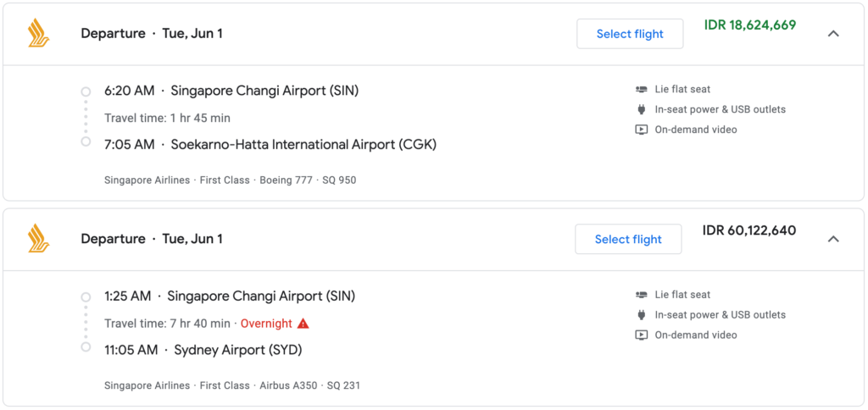The width and height of the screenshot is (868, 410).
Task: Click Singapore Airlines logo on Sydney flight
Action: click(39, 239)
